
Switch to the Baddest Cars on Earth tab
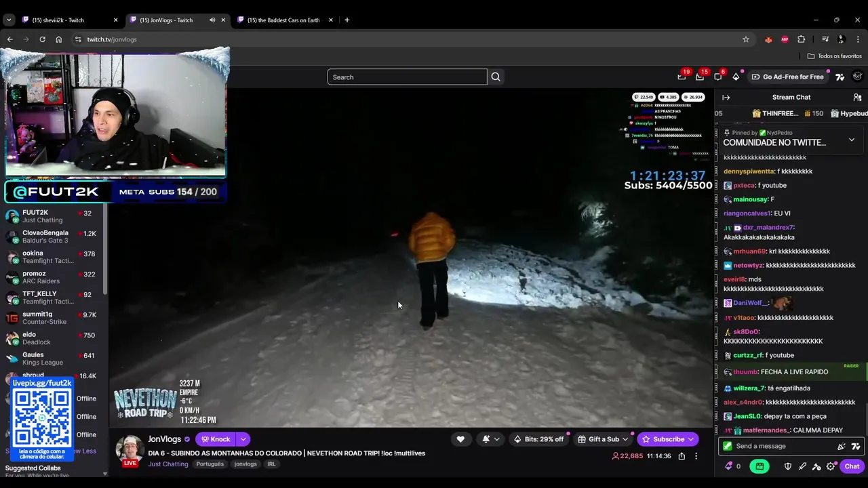coord(285,20)
